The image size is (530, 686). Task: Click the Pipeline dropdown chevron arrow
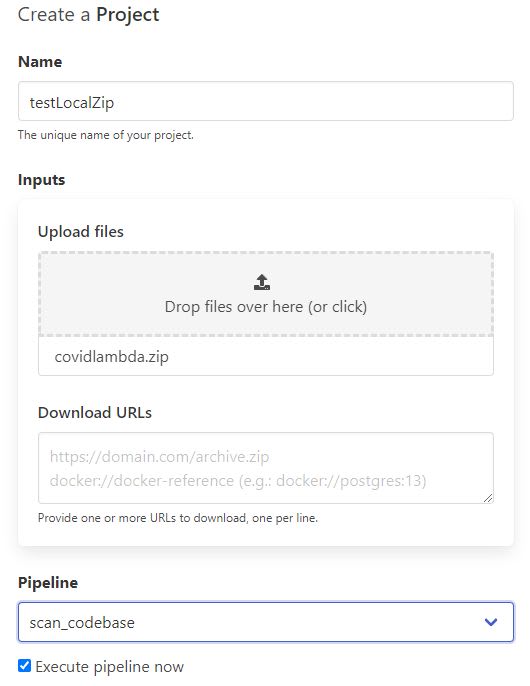coord(491,622)
